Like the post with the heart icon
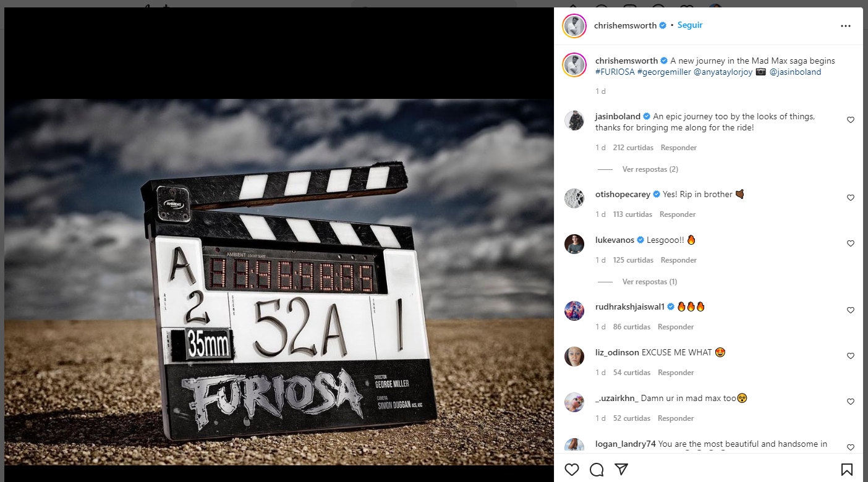Viewport: 868px width, 482px height. (x=572, y=470)
